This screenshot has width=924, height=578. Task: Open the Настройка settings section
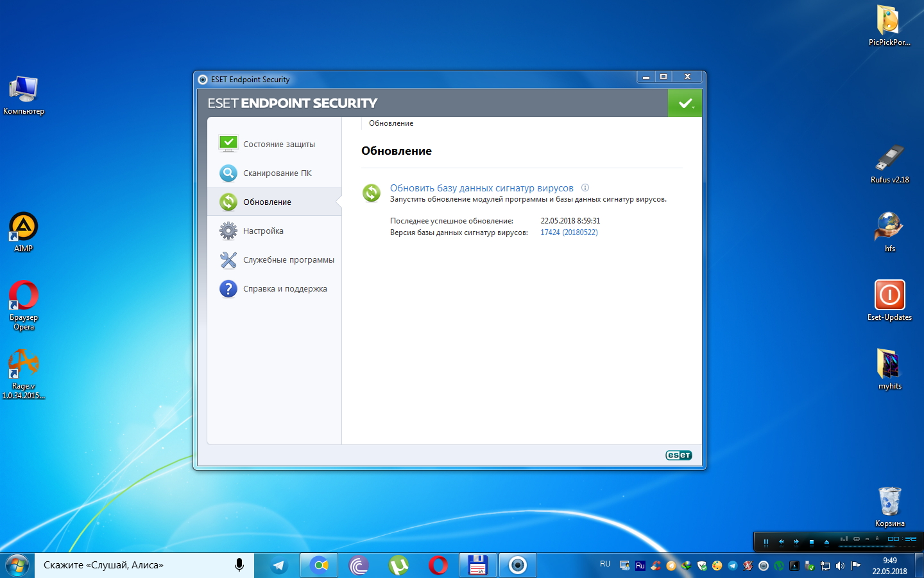pyautogui.click(x=274, y=231)
